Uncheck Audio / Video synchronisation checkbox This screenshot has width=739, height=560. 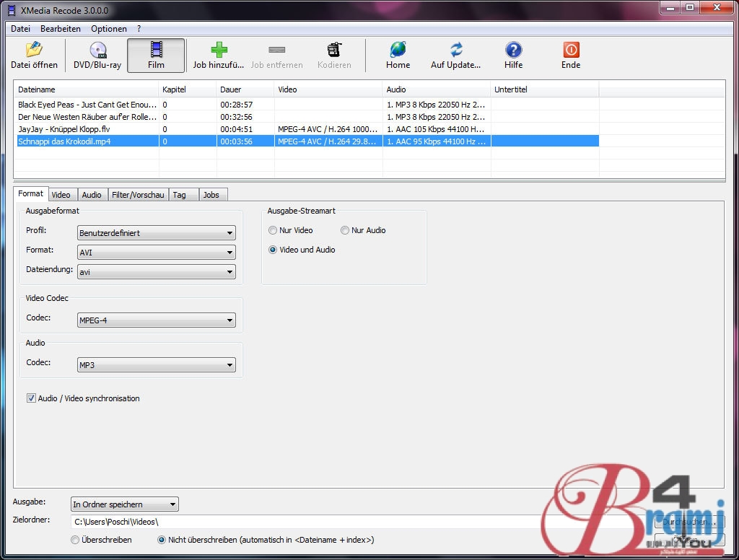point(31,398)
